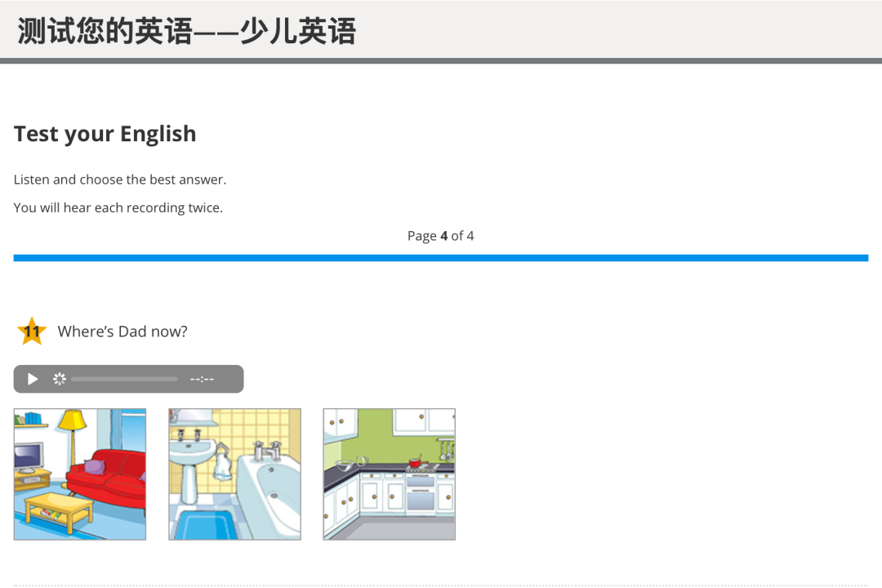Viewport: 882px width, 588px height.
Task: Play the question 11 audio recording
Action: pos(33,379)
